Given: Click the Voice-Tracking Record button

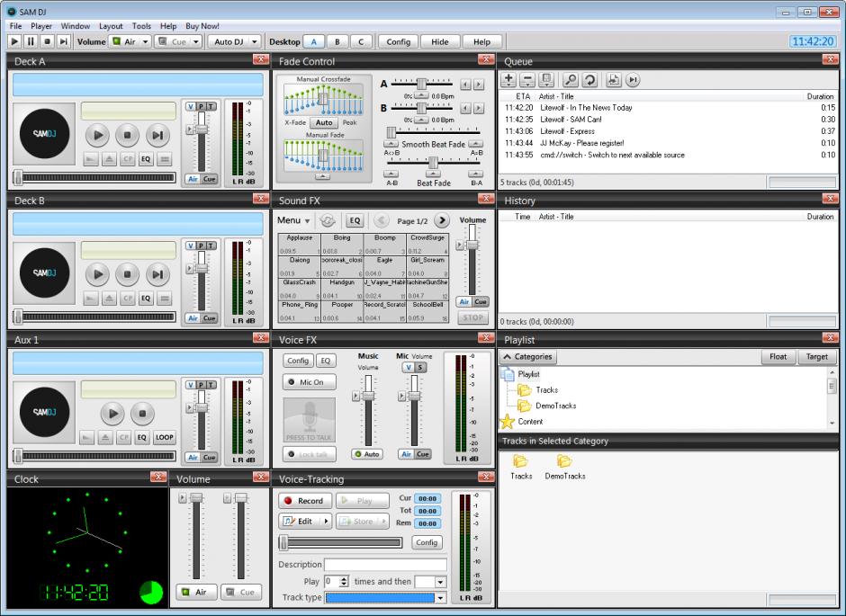Looking at the screenshot, I should 305,501.
